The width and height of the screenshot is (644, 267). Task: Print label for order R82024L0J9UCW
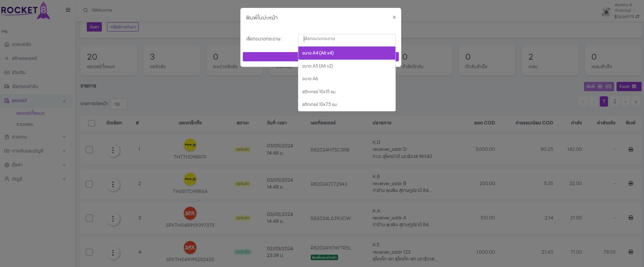(631, 218)
